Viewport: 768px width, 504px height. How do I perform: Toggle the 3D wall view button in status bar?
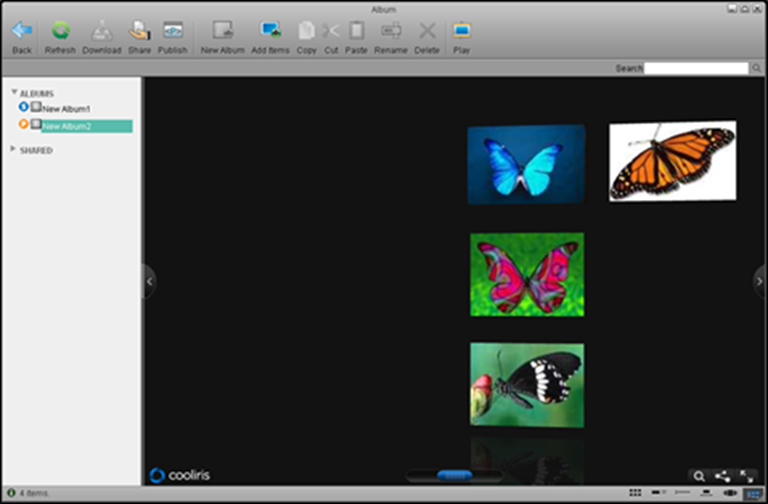click(752, 494)
